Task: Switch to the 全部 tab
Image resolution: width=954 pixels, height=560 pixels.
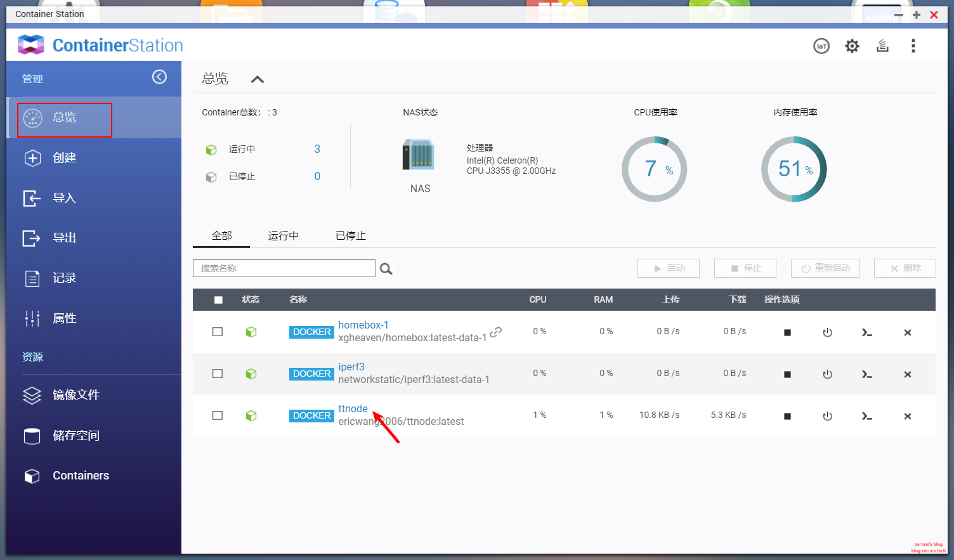Action: click(221, 236)
